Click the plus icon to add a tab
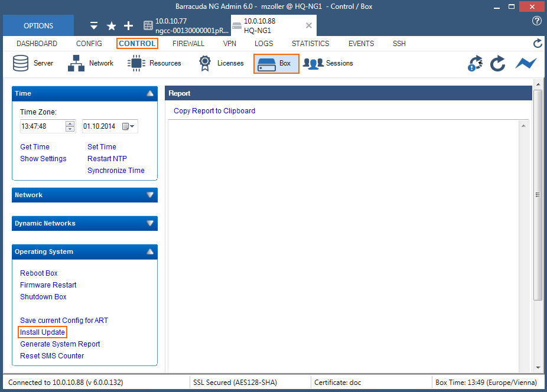This screenshot has width=547, height=392. 128,25
